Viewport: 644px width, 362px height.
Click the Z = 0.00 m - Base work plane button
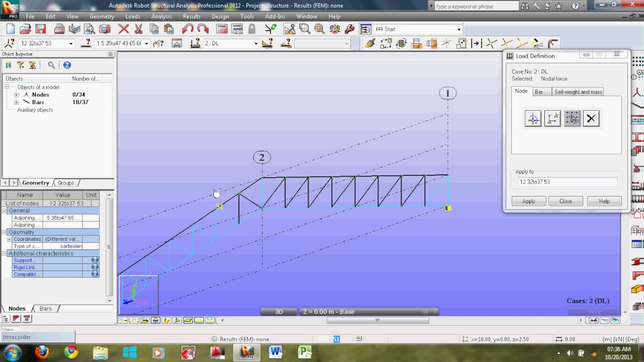click(369, 312)
